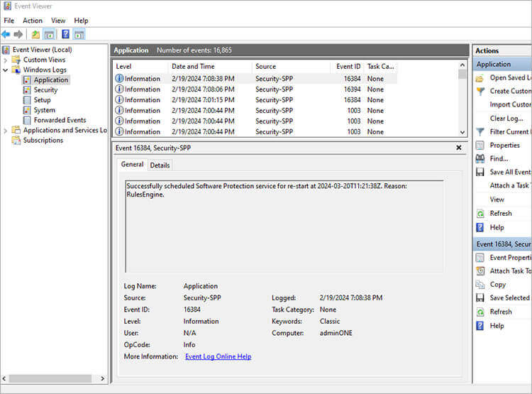Collapse the Event 16384 section header in Actions
Viewport: 532px width, 394px height.
[502, 244]
